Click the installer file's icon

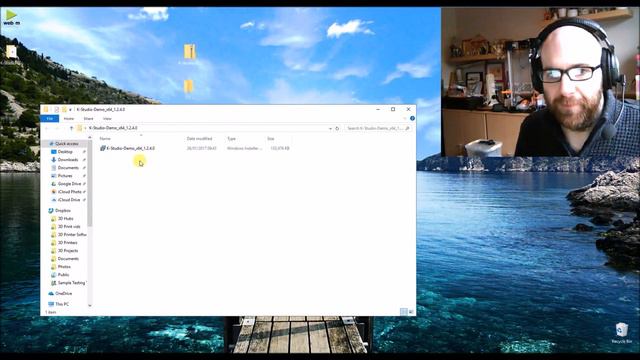(103, 148)
